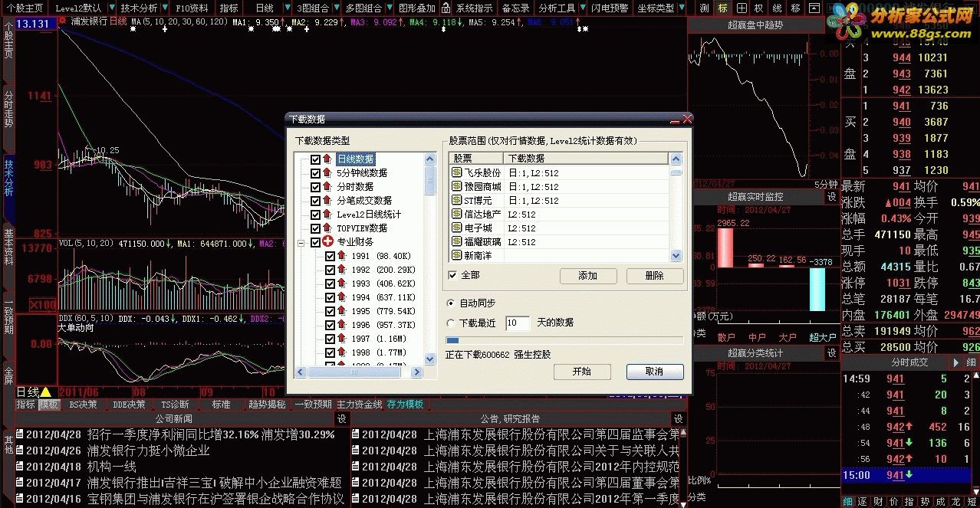This screenshot has width=980, height=508.
Task: Click the stock icon beside 新南洋
Action: coord(457,255)
